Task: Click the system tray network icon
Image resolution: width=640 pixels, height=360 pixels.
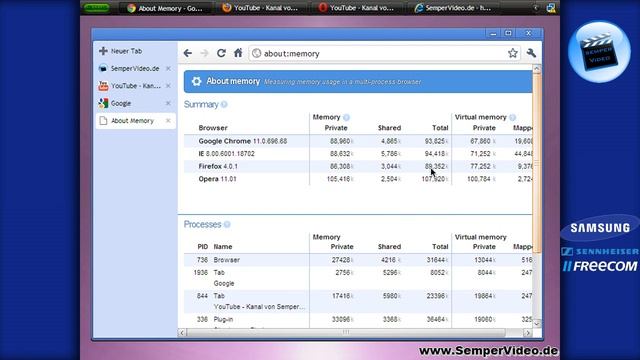Action: 551,8
